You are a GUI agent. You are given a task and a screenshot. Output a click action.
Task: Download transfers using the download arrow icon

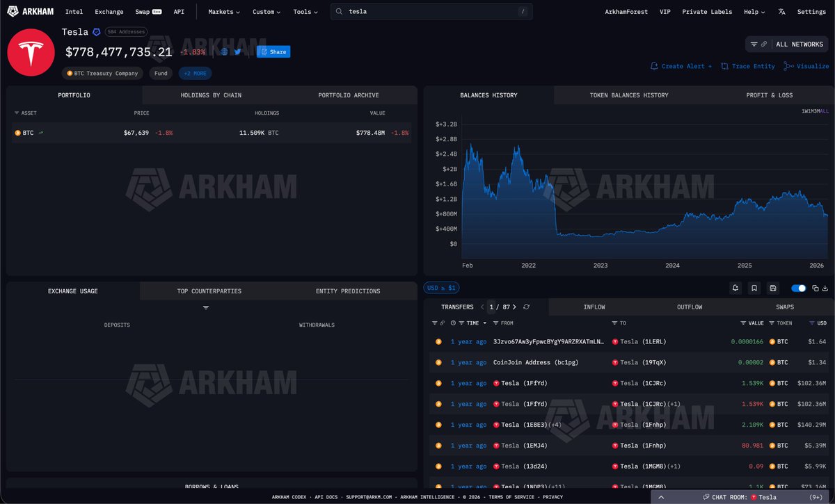(x=825, y=288)
